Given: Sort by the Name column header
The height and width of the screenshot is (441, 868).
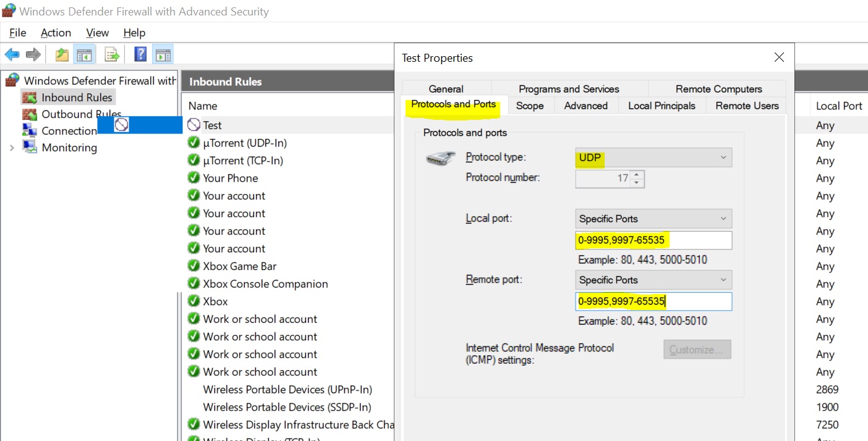Looking at the screenshot, I should [x=203, y=106].
